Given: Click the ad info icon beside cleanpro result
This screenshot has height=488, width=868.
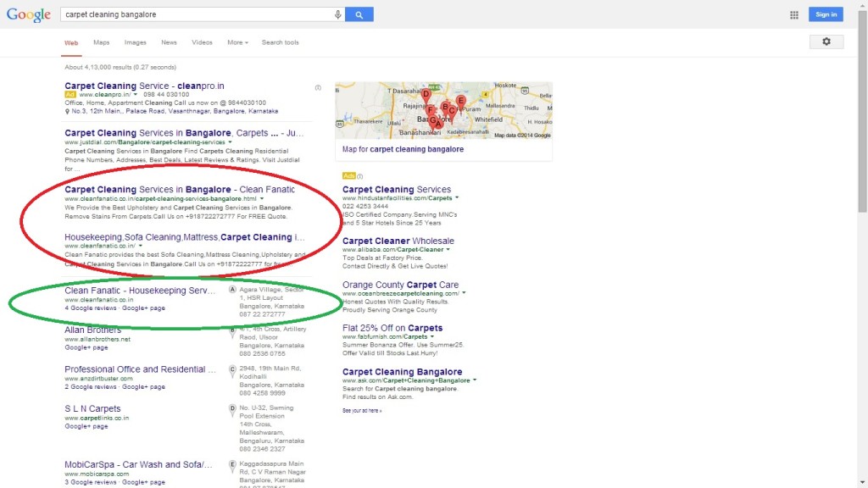Looking at the screenshot, I should pos(318,87).
